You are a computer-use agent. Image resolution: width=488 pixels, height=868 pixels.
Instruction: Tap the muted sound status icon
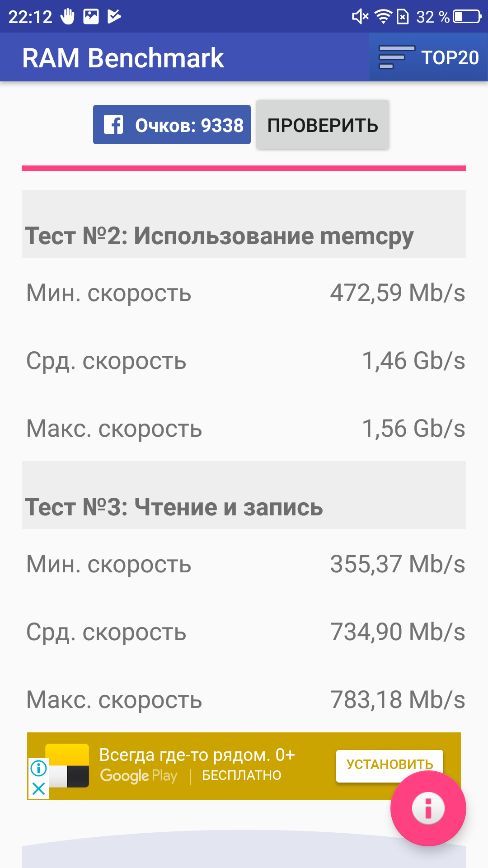point(360,17)
